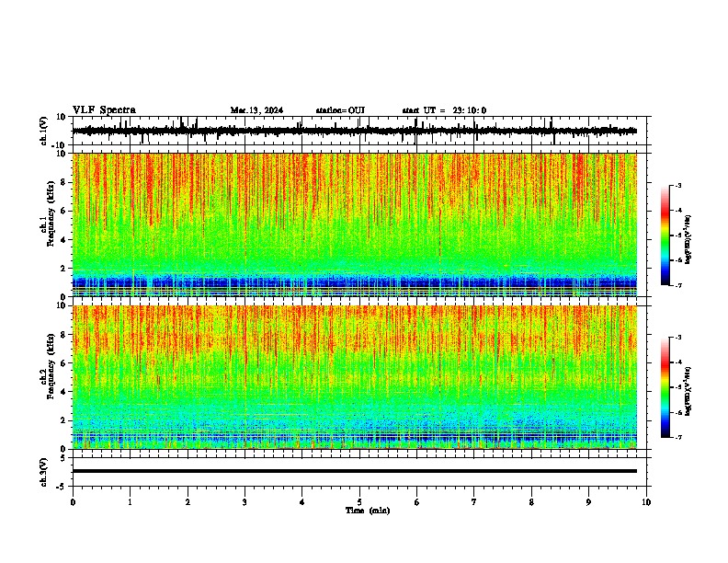Viewport: 728px width, 563px height.
Task: Click time axis tick label "7"
Action: (x=474, y=502)
